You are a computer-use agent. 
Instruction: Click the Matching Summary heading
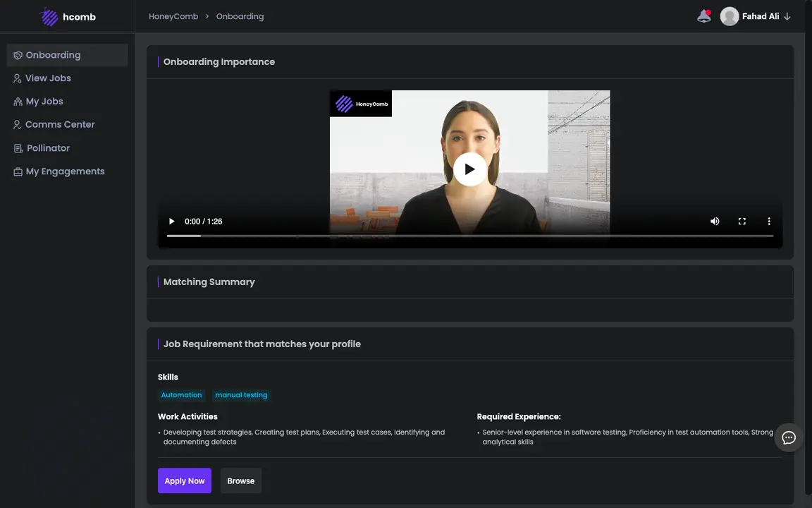click(209, 282)
